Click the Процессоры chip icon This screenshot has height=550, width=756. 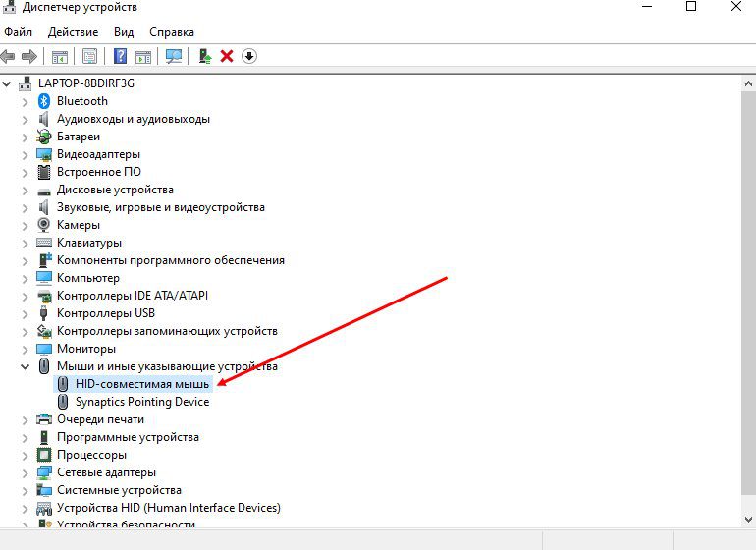(x=44, y=455)
